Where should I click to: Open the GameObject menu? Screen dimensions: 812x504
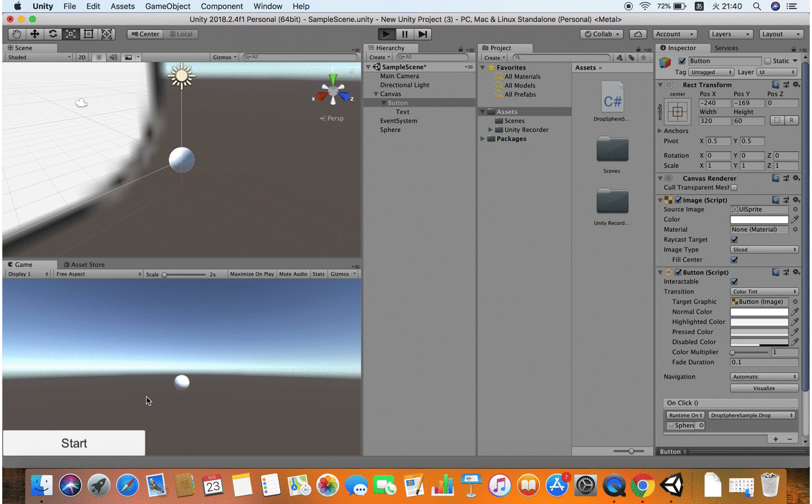pyautogui.click(x=167, y=6)
